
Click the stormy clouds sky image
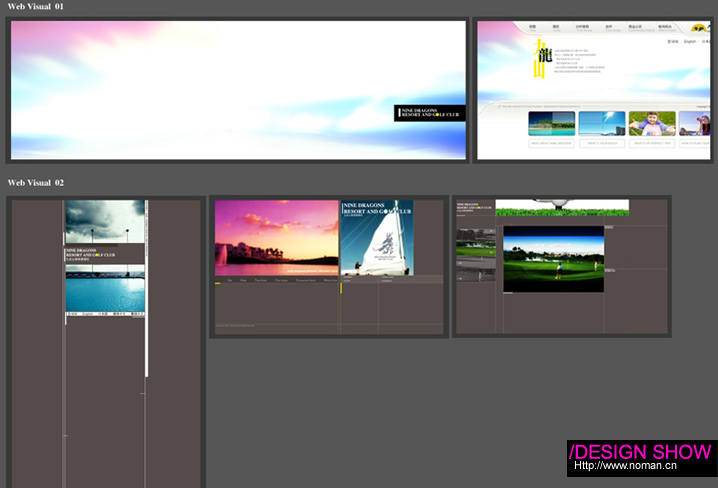pyautogui.click(x=104, y=221)
